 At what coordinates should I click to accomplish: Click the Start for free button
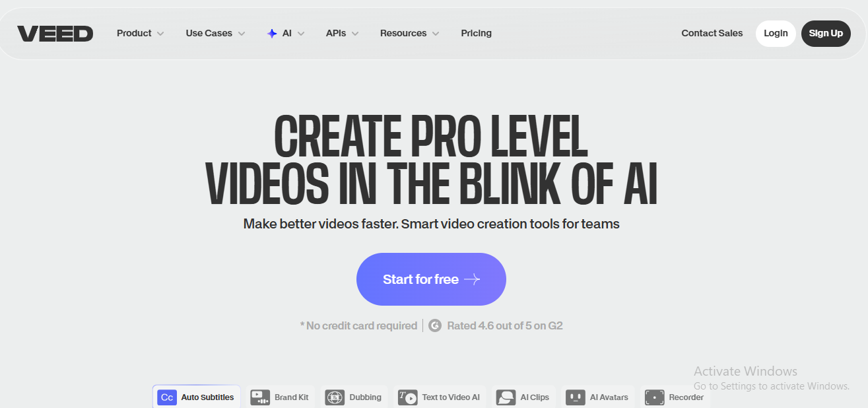point(431,279)
